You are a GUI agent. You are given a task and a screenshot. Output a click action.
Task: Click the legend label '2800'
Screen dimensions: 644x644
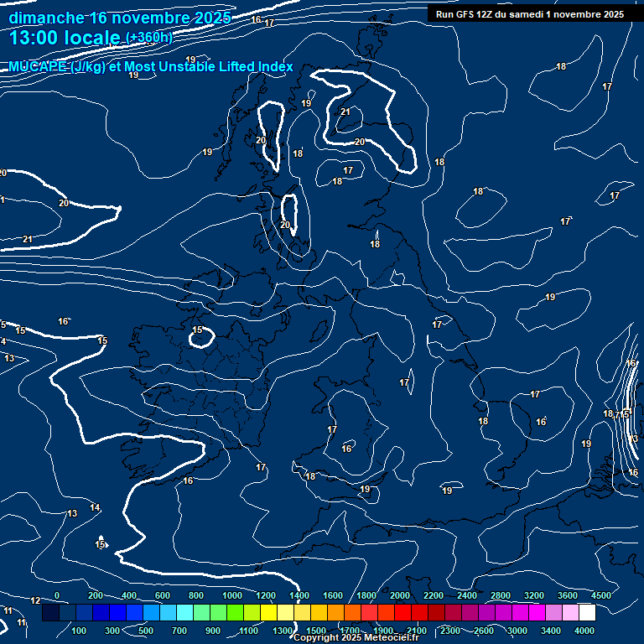501,595
